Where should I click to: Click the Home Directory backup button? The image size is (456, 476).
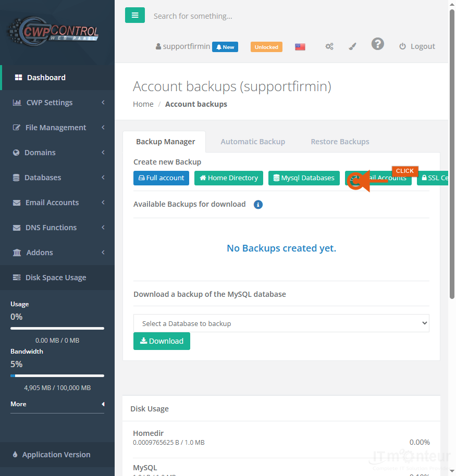[229, 178]
